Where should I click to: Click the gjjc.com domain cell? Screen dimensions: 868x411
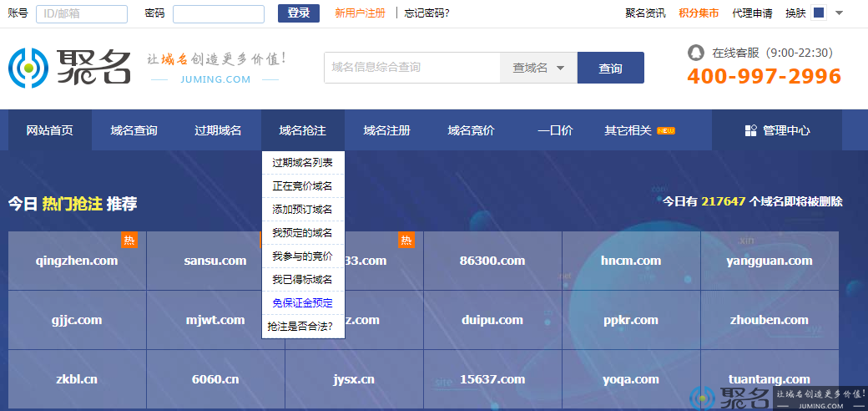pos(77,320)
